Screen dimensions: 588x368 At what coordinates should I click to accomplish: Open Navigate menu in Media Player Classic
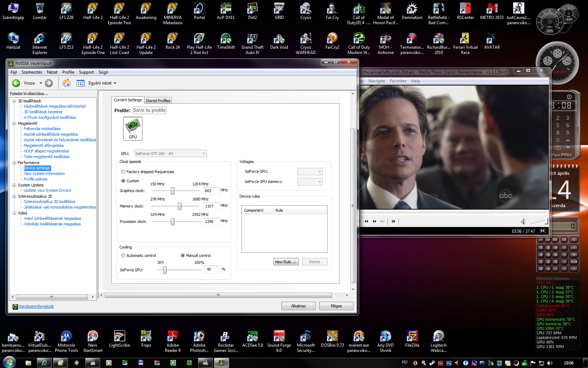coord(377,81)
